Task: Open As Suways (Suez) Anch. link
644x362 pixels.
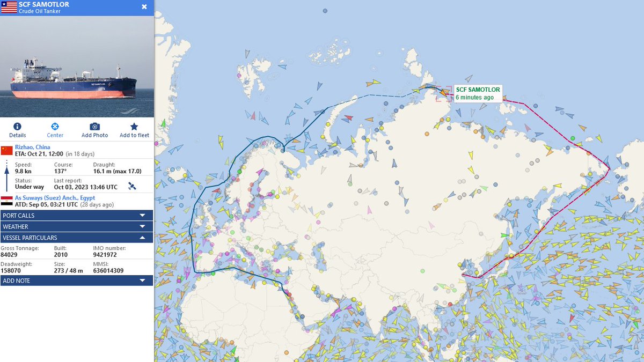Action: pos(55,198)
